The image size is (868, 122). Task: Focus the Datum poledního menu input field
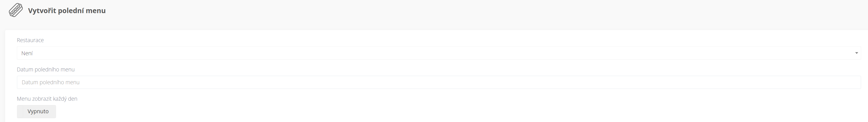(439, 82)
